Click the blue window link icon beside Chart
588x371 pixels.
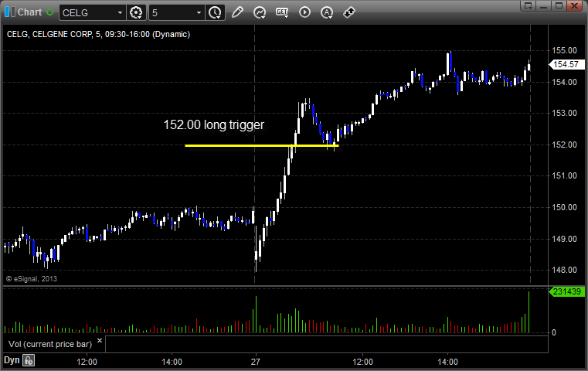9,12
